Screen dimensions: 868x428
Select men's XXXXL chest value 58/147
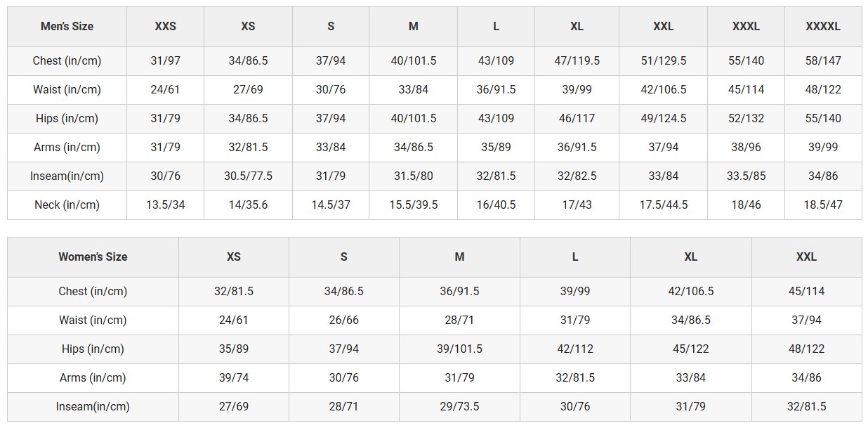tap(823, 61)
